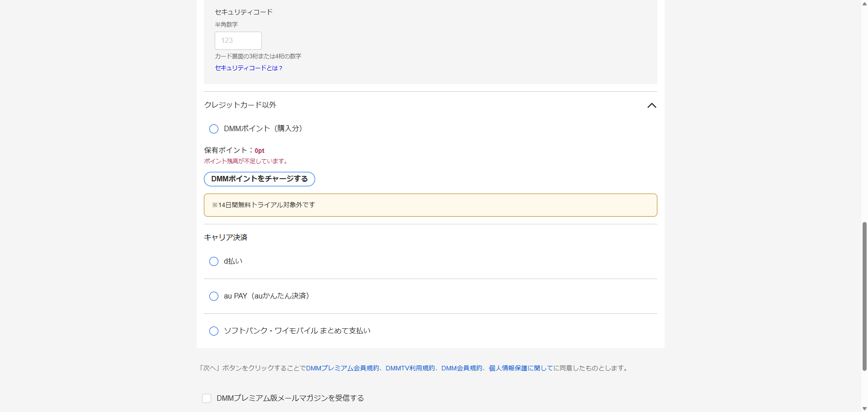Viewport: 868px width, 412px height.
Task: Select the DMMポイント（購入分） radio button
Action: coord(214,129)
